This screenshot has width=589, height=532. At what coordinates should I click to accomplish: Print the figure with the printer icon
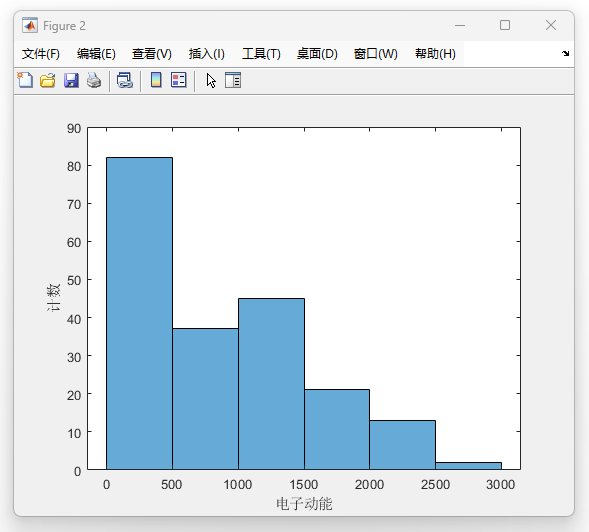94,80
